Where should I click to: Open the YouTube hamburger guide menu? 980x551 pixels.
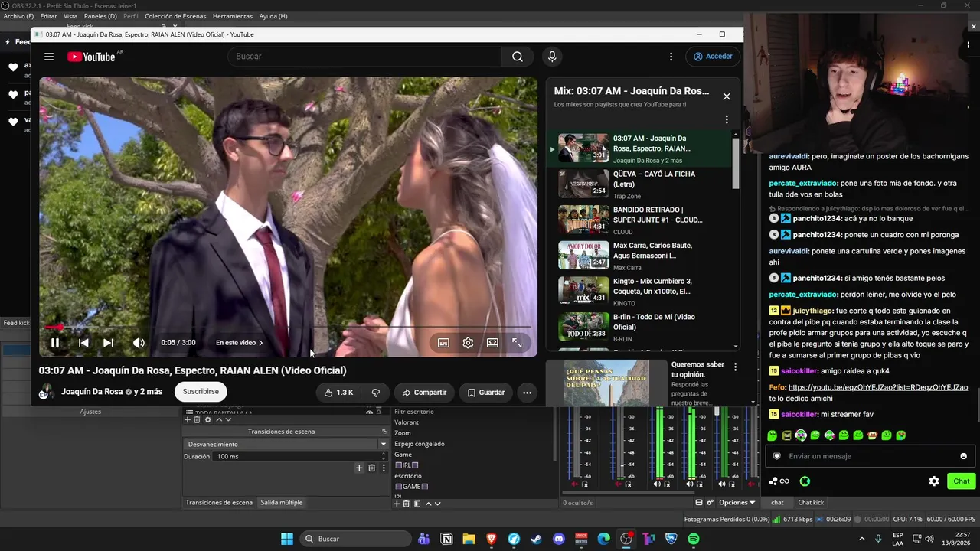click(x=49, y=57)
